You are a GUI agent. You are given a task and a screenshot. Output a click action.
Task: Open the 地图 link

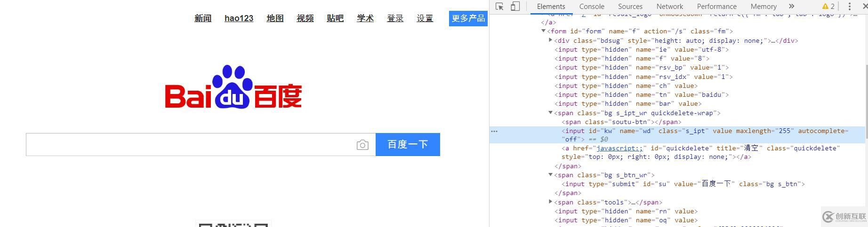click(275, 18)
